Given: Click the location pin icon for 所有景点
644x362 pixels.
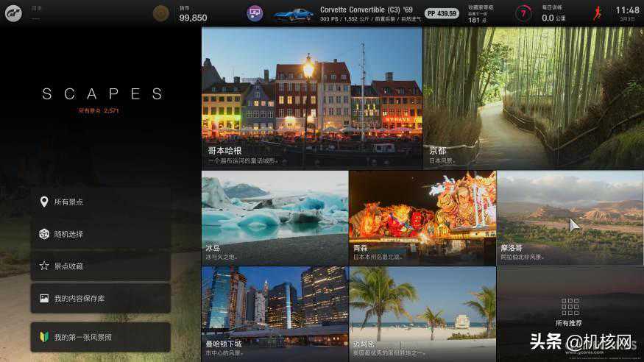Looking at the screenshot, I should point(44,202).
